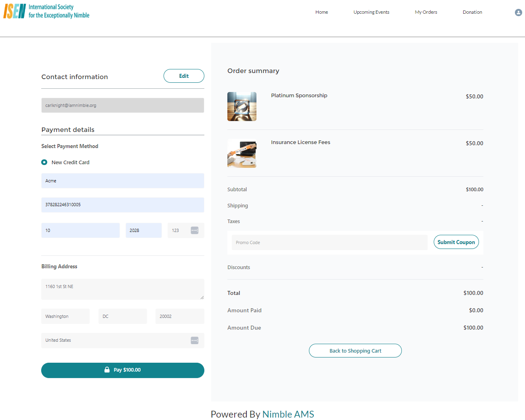Click the icon inside the CVV field
Viewport: 525px width, 420px height.
coord(194,230)
